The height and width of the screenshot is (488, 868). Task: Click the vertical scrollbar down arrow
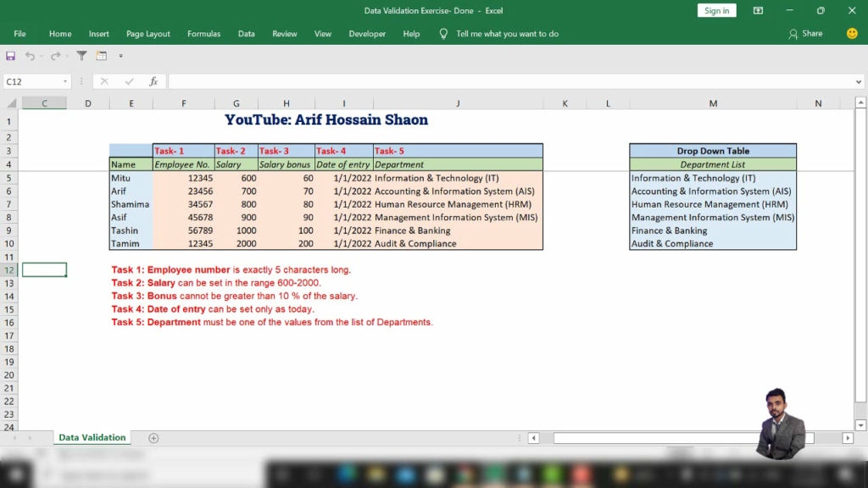[x=860, y=425]
